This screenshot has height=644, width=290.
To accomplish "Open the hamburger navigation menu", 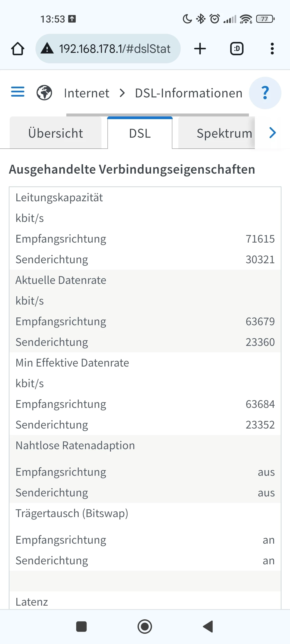I will coord(18,92).
